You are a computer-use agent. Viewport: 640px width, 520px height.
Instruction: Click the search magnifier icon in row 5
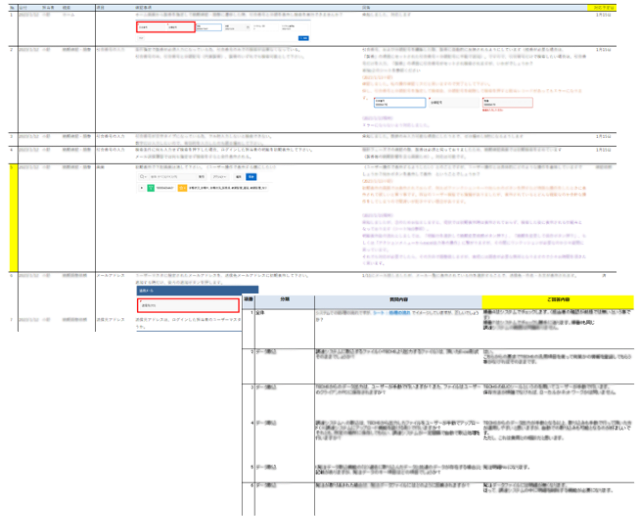[x=143, y=174]
